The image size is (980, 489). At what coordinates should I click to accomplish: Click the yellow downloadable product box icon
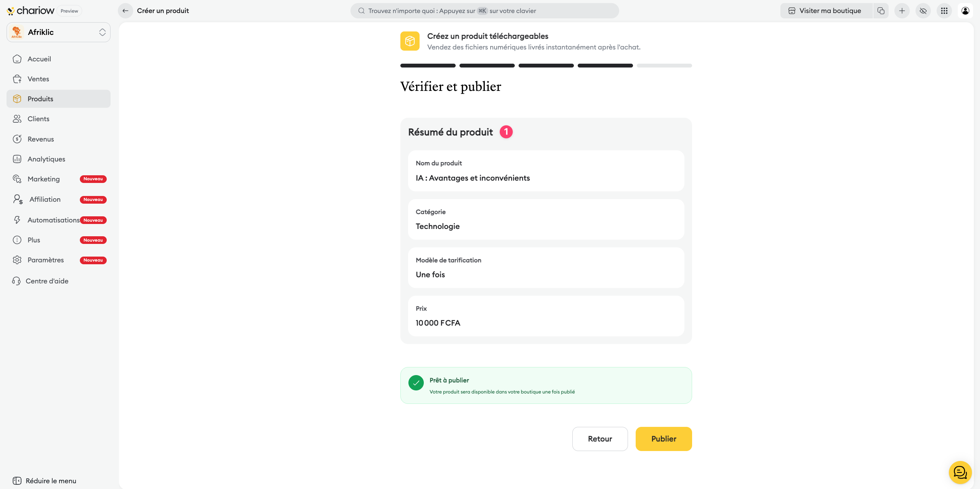tap(410, 41)
